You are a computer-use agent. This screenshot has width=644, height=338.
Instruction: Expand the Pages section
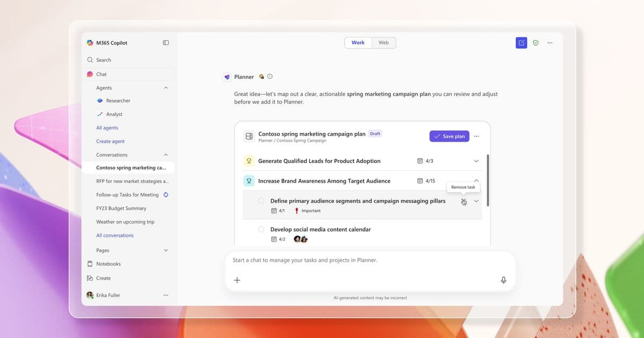tap(165, 250)
